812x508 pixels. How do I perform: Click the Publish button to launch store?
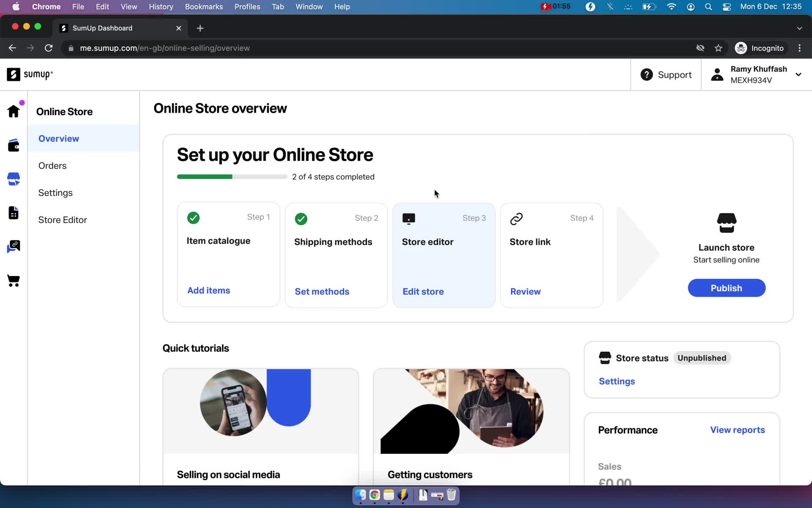pyautogui.click(x=727, y=288)
